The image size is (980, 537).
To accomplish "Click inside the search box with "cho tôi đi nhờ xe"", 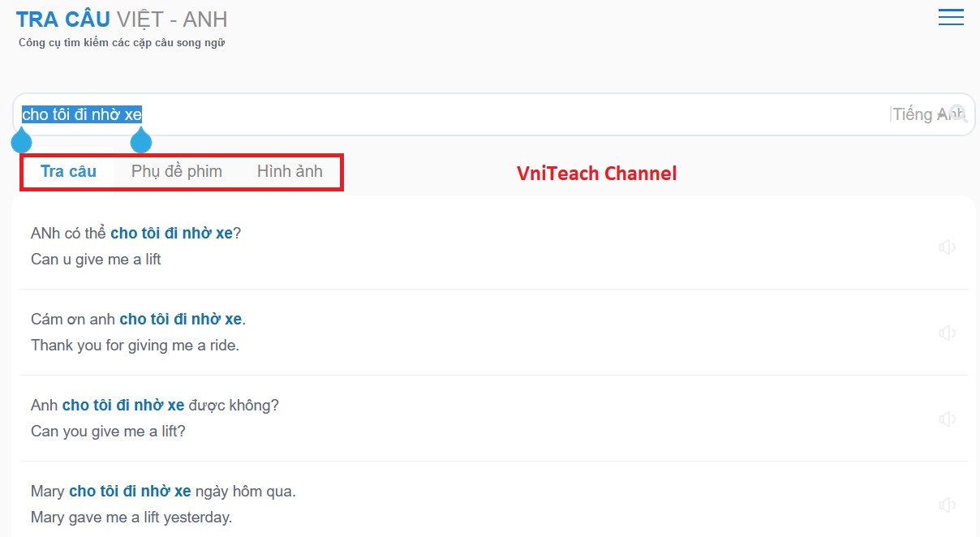I will click(487, 114).
